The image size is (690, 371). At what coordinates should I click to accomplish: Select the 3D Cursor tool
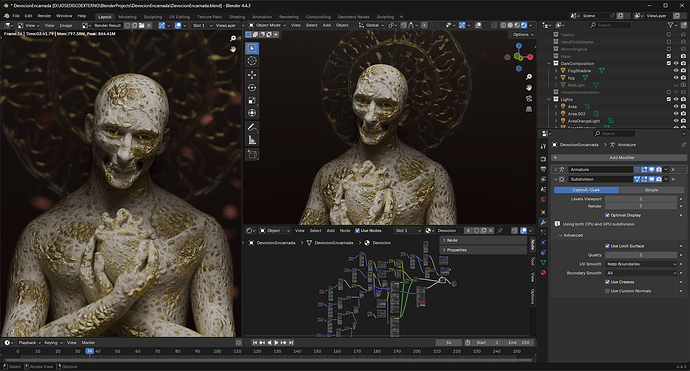pos(252,61)
